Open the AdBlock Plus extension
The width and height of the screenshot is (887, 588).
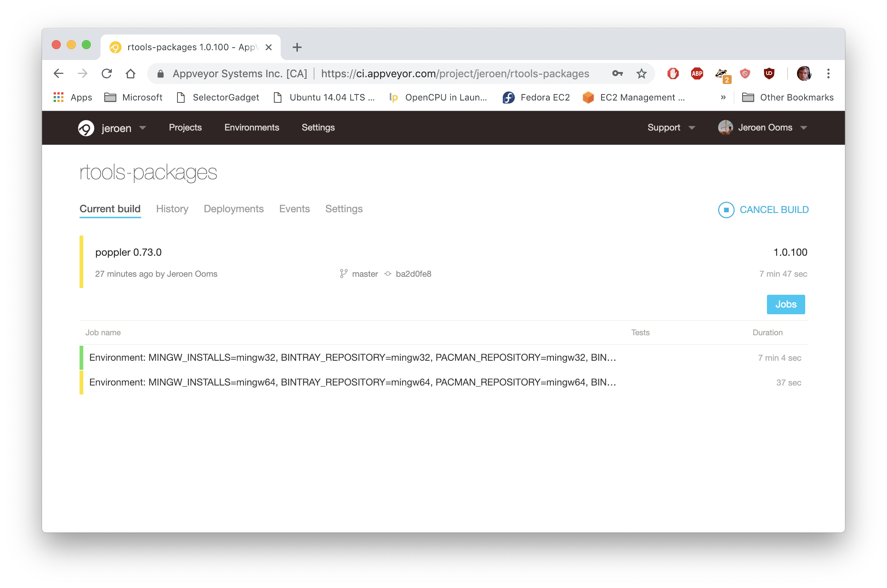tap(697, 73)
